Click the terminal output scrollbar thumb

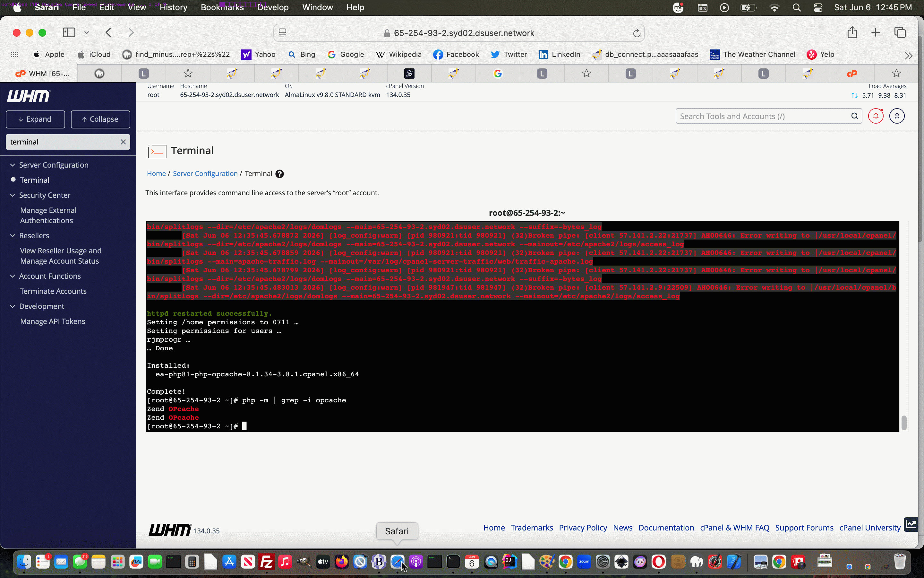click(904, 423)
